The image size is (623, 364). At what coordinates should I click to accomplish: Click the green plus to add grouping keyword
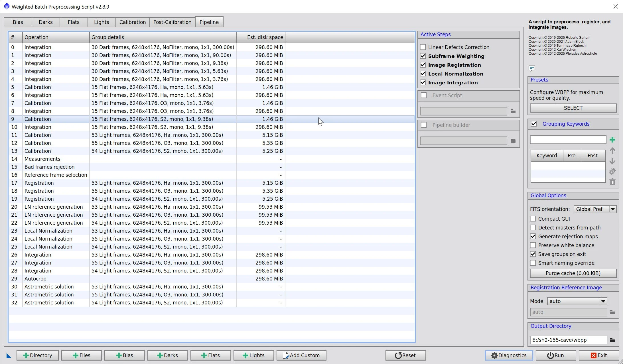[x=612, y=140]
